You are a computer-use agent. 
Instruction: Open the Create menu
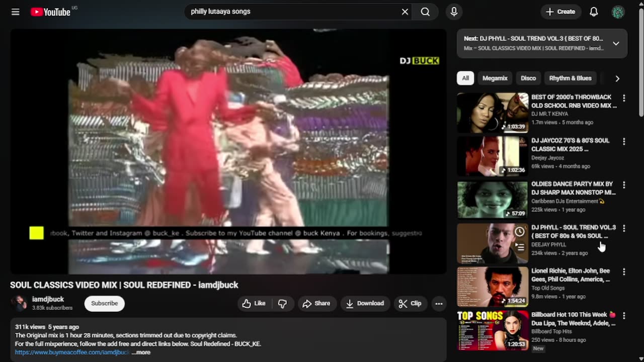coord(560,12)
